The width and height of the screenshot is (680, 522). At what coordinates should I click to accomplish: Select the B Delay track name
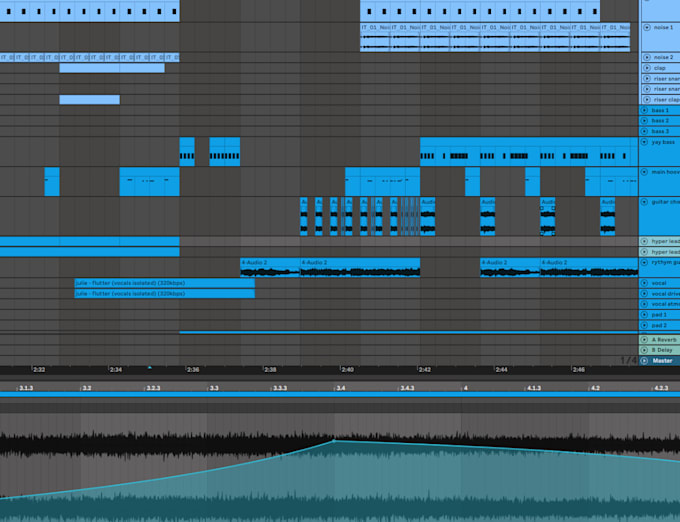[x=662, y=350]
